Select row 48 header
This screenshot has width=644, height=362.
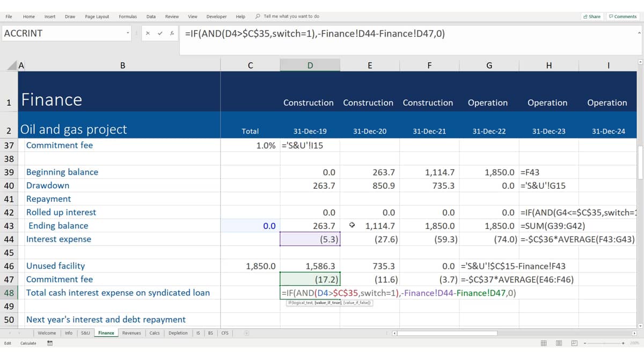[x=9, y=293]
